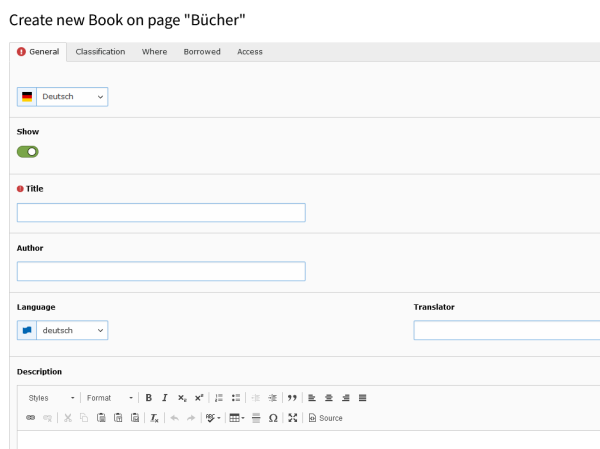Click the unlink icon
This screenshot has width=600, height=449.
tap(47, 418)
